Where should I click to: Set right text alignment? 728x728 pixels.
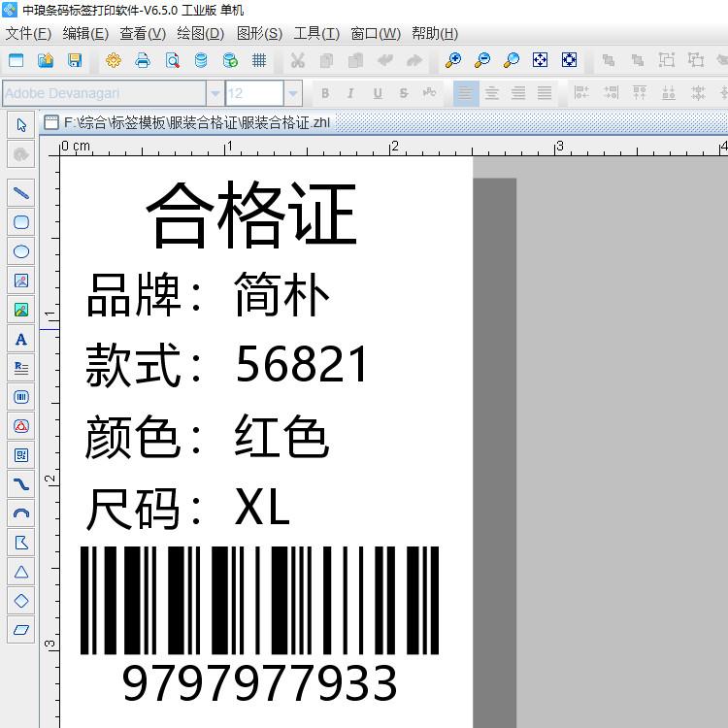point(518,93)
